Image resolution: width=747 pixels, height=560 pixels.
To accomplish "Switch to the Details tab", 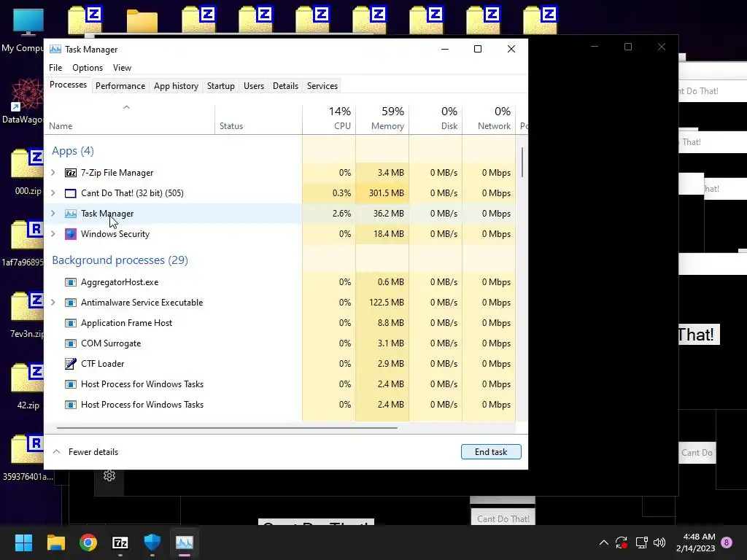I will tap(285, 86).
